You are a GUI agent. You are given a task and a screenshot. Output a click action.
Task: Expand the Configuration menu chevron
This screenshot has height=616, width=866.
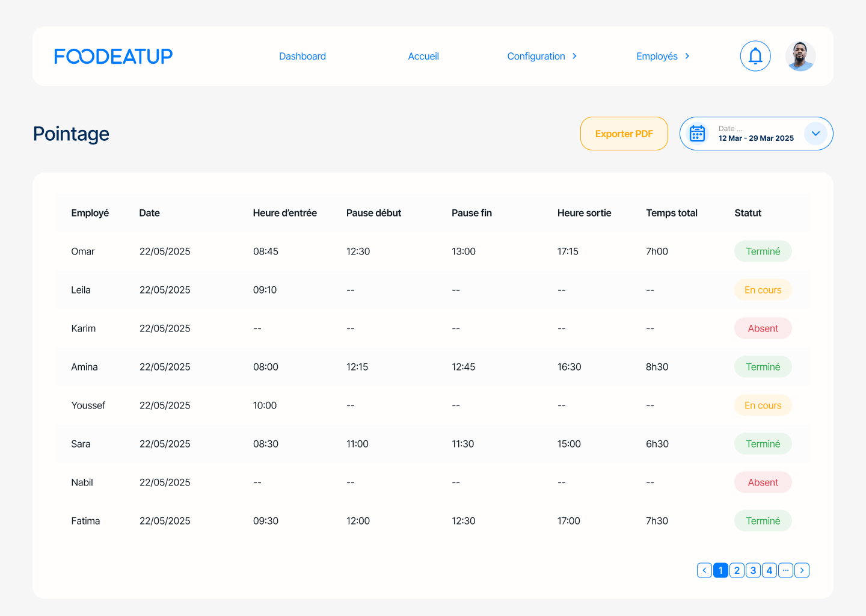(574, 56)
